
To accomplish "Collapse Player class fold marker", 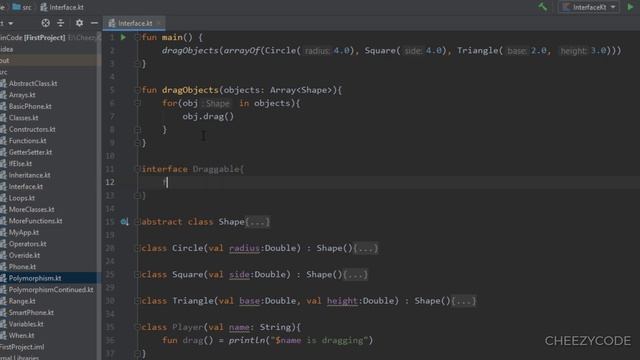I will coord(138,327).
